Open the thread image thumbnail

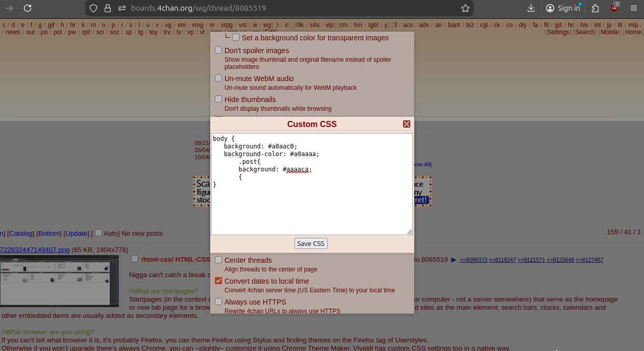[59, 281]
